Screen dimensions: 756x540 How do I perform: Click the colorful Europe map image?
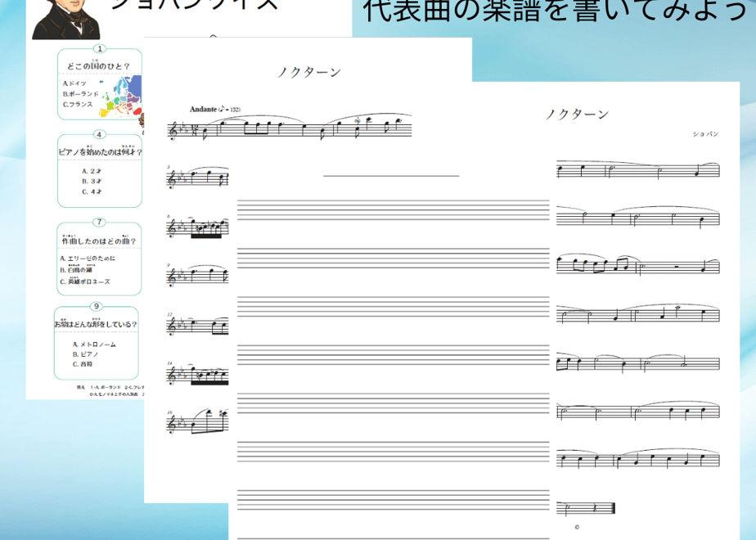(x=121, y=97)
